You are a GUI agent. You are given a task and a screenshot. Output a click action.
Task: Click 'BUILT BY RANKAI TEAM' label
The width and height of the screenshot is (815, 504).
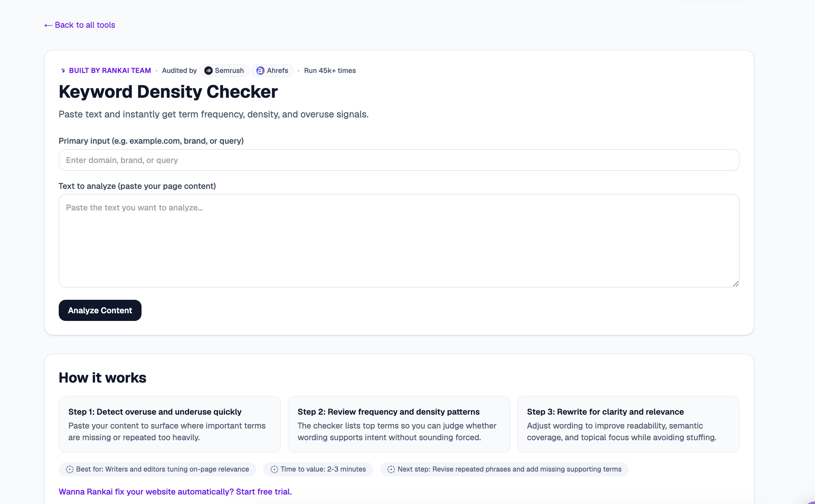click(x=110, y=70)
